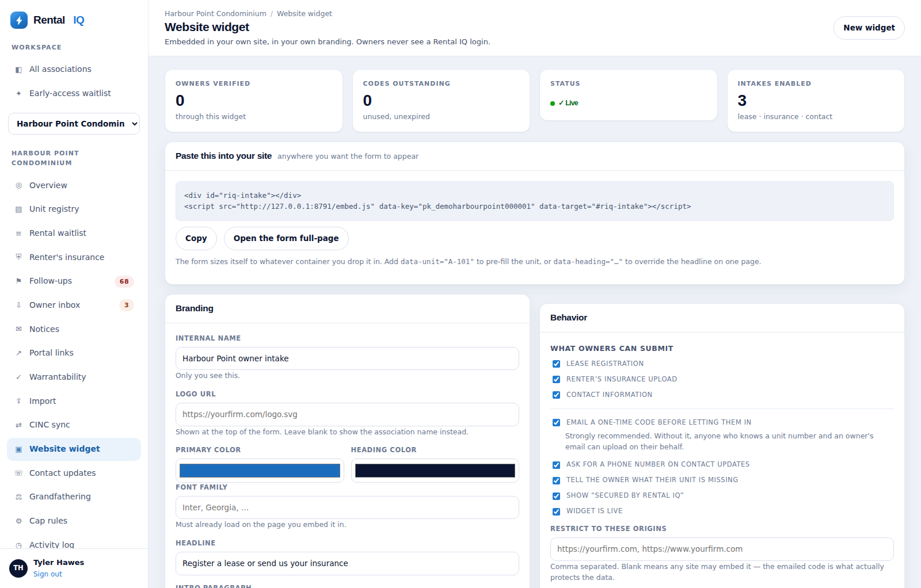Open the Harbour Point Condominium association dropdown

[74, 124]
